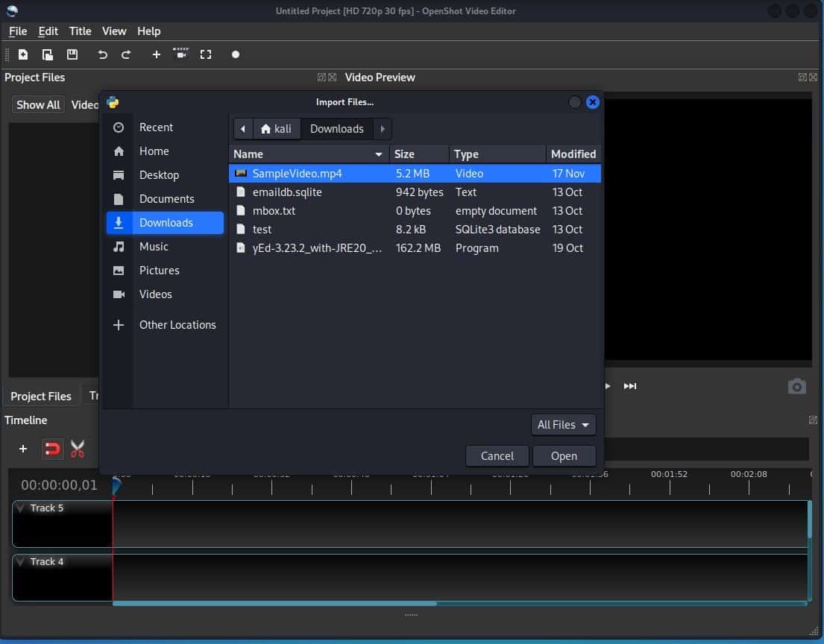Close the Import Files dialog

[x=593, y=102]
